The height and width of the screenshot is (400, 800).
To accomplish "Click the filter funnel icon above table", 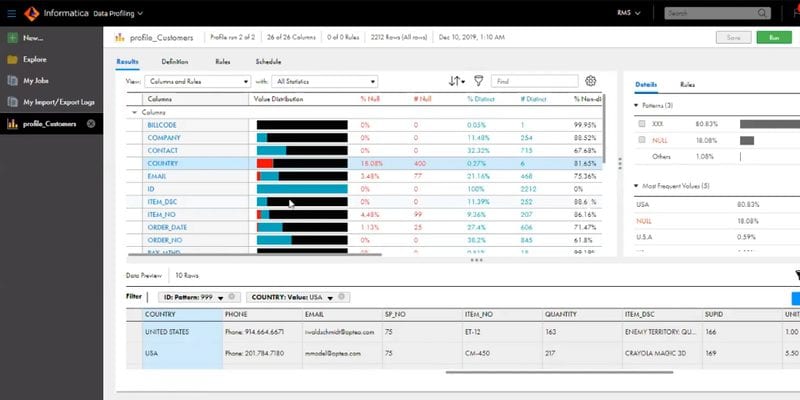I will (x=478, y=81).
